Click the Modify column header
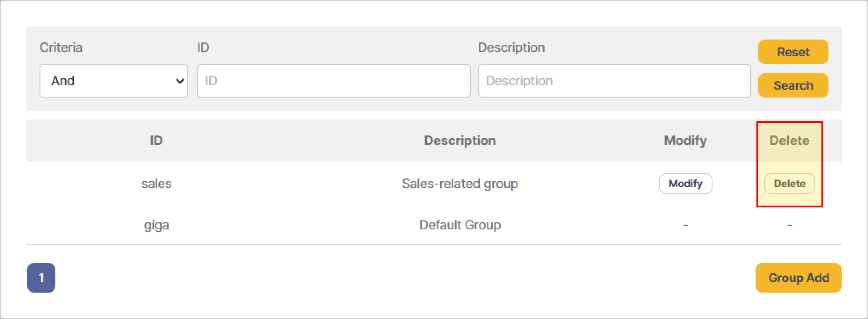Viewport: 868px width, 319px height. [685, 141]
